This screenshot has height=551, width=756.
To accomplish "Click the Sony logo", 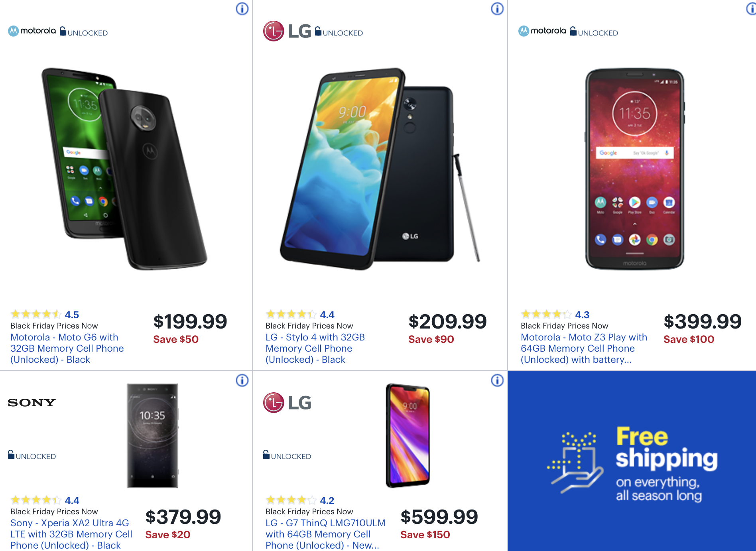I will [x=31, y=403].
